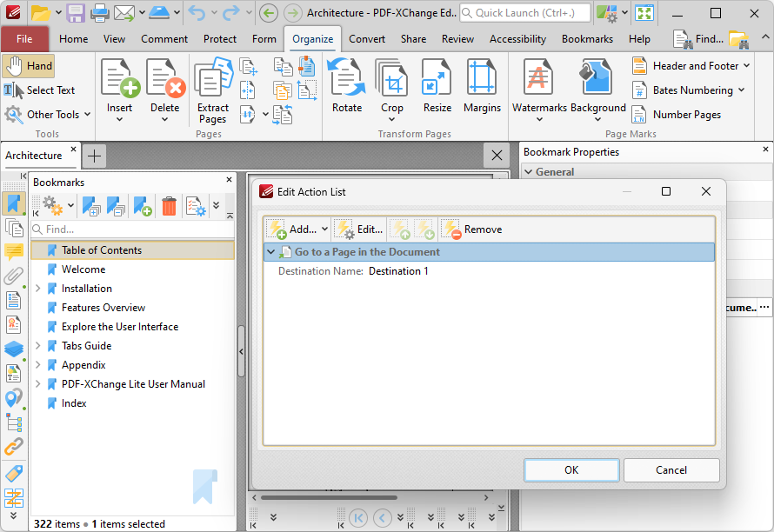This screenshot has width=774, height=532.
Task: Click the Find field in Bookmarks pane
Action: (132, 229)
